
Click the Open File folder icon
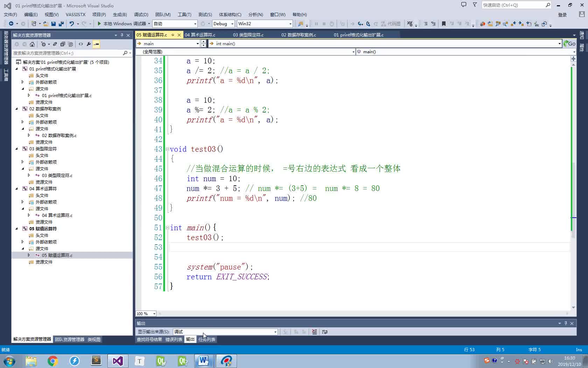(x=46, y=23)
